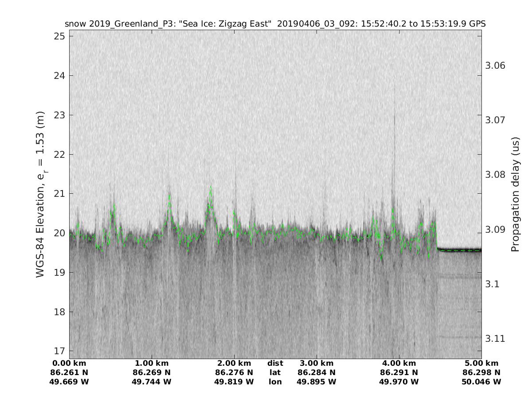Click the 49.970 W longitude label
532x399 pixels.
pyautogui.click(x=399, y=382)
